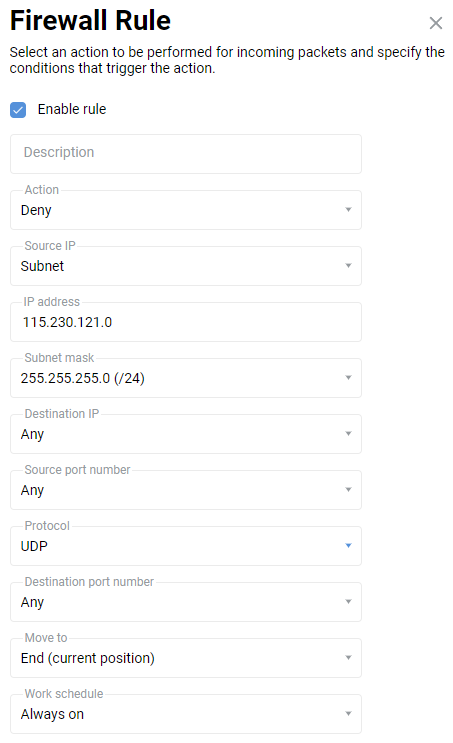The height and width of the screenshot is (743, 453).
Task: Open the Source port number dropdown
Action: 186,489
